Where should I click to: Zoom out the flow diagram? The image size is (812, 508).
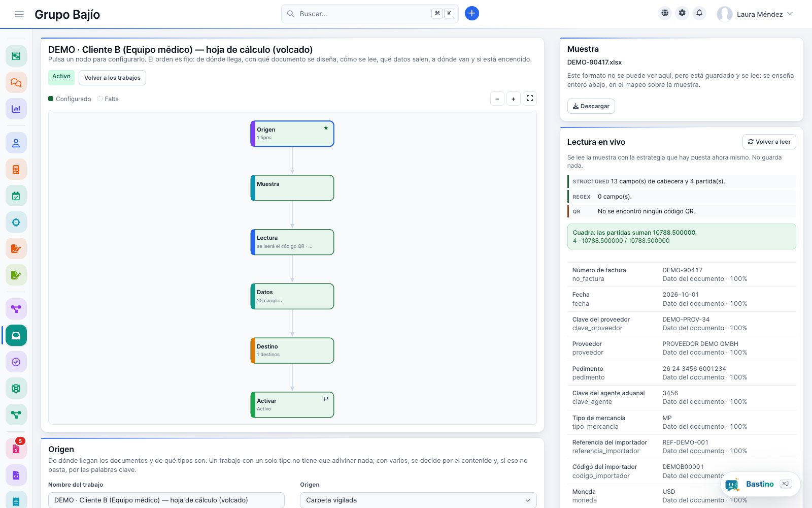pos(497,99)
